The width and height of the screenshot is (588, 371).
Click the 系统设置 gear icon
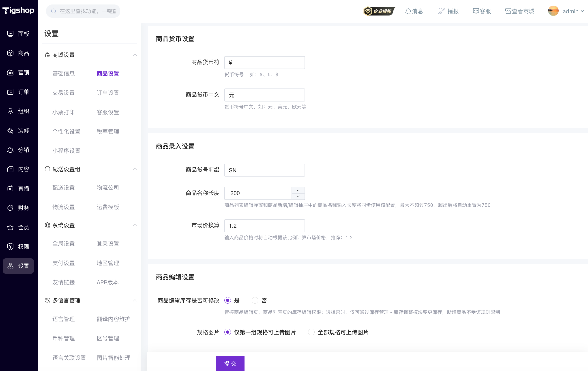pos(47,225)
